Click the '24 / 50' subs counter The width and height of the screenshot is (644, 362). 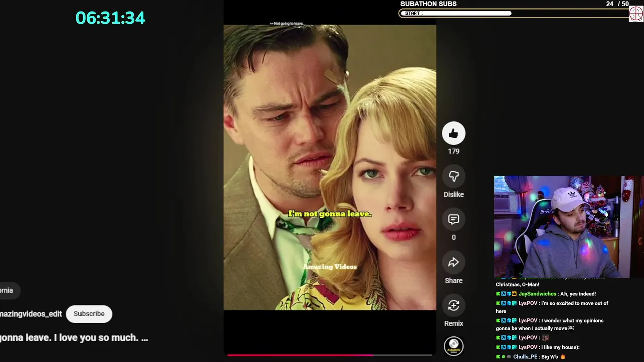617,4
